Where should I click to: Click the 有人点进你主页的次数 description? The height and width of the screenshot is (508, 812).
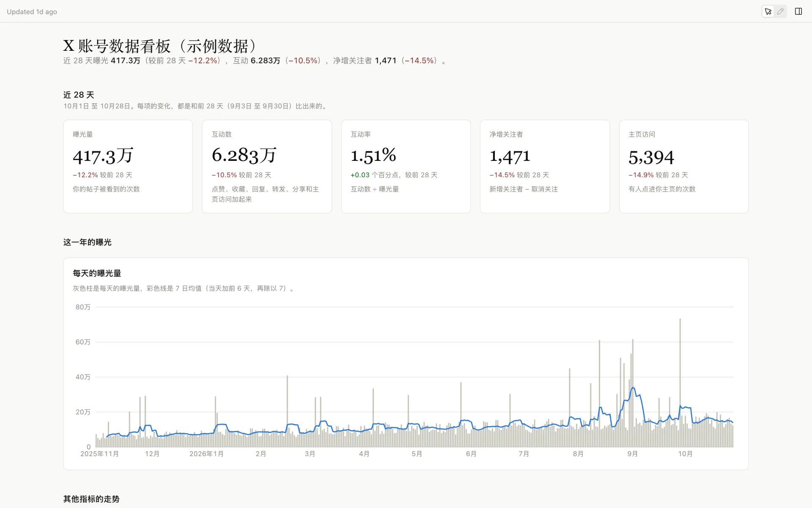662,189
